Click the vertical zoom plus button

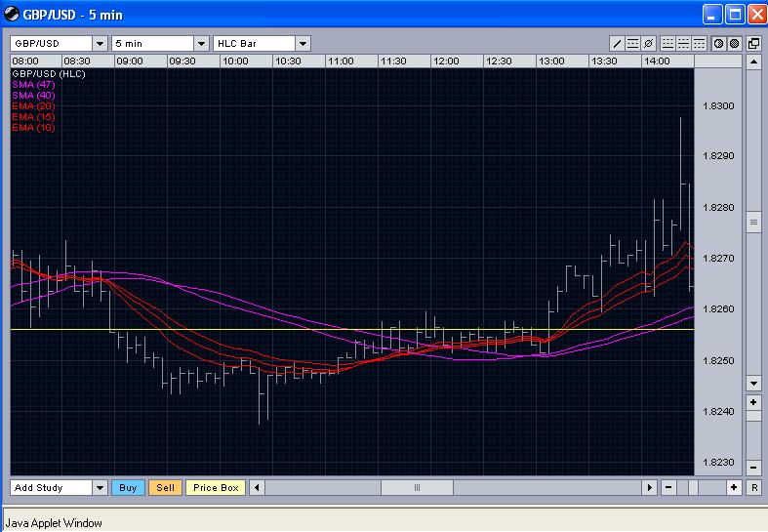tap(753, 402)
